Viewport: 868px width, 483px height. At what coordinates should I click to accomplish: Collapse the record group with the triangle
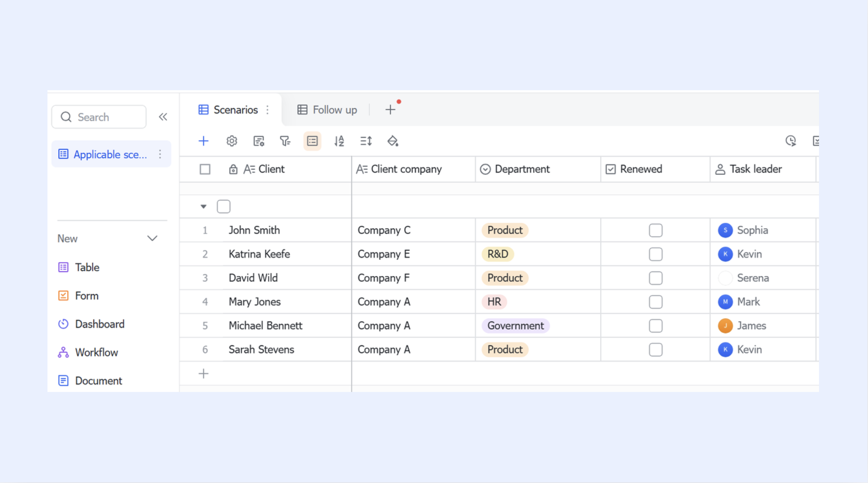[204, 207]
